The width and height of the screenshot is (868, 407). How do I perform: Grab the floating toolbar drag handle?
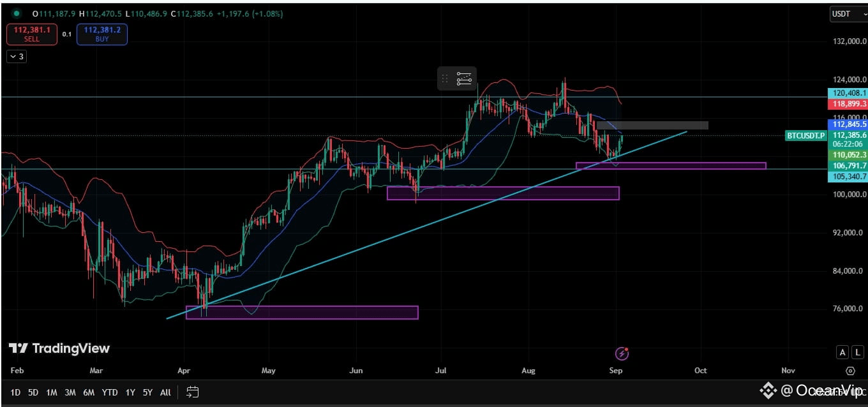[x=445, y=78]
